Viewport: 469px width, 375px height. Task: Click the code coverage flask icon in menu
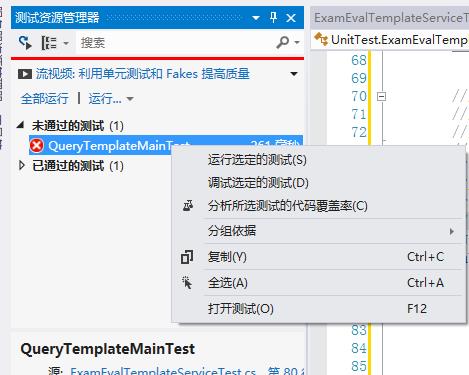(188, 206)
